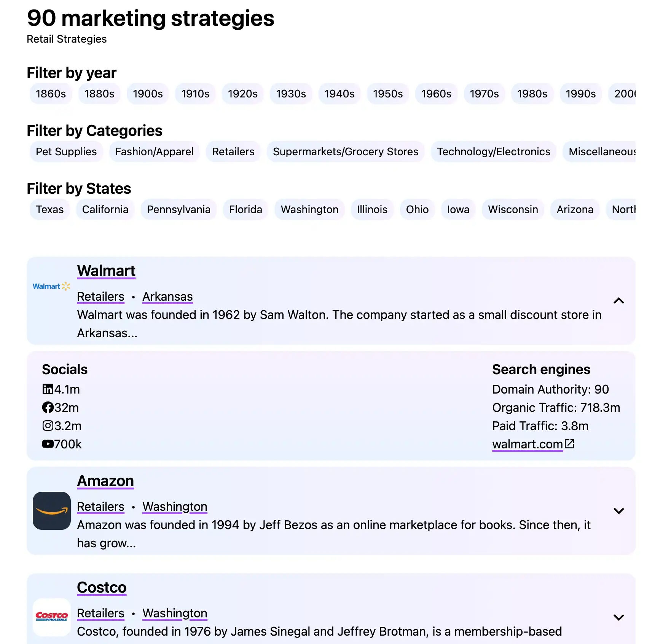The image size is (663, 644).
Task: Click the Facebook icon in Walmart socials
Action: [x=47, y=407]
